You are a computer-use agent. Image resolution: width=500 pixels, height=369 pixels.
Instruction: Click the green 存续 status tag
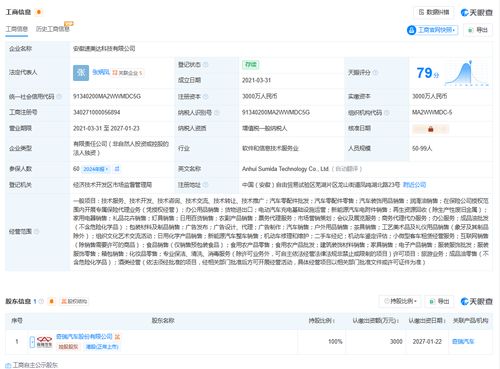click(x=250, y=65)
